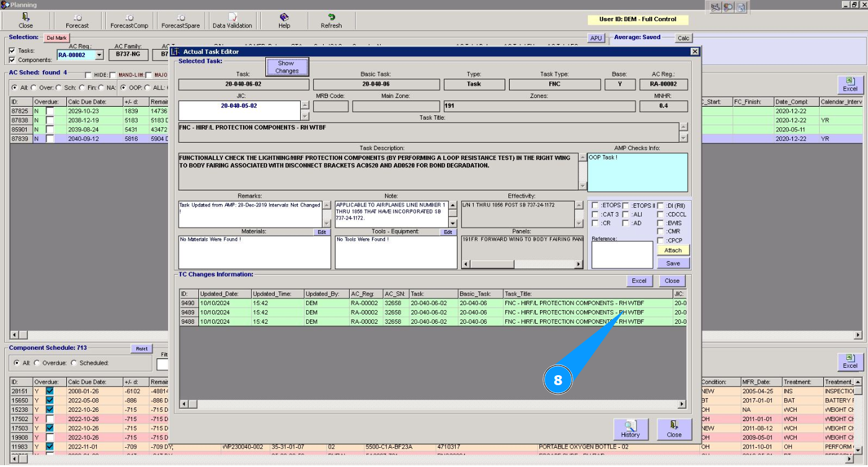The width and height of the screenshot is (868, 467).
Task: Click the Forecast toolbar button
Action: click(x=77, y=21)
